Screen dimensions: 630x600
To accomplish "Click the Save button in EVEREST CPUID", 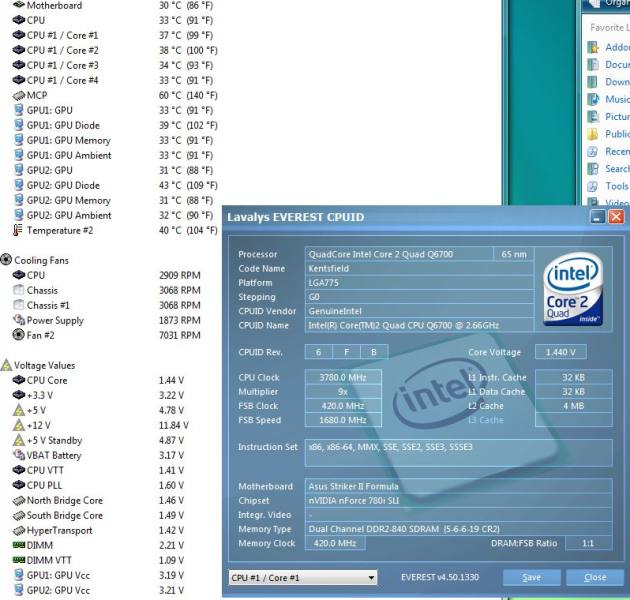I will pos(532,577).
